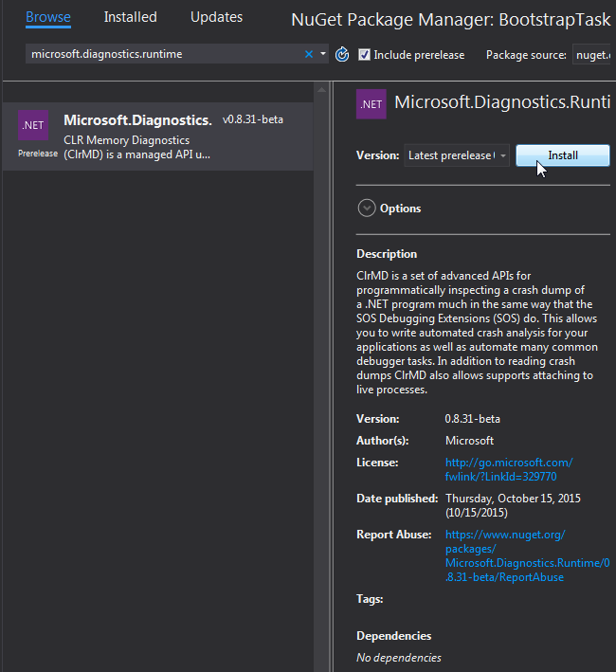Open the License link to go.microsoft.com
The image size is (616, 672).
click(x=509, y=469)
